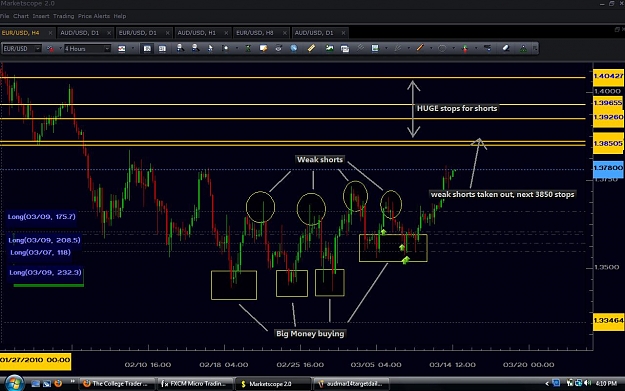This screenshot has height=391, width=625.
Task: Open the Trading menu
Action: [63, 16]
